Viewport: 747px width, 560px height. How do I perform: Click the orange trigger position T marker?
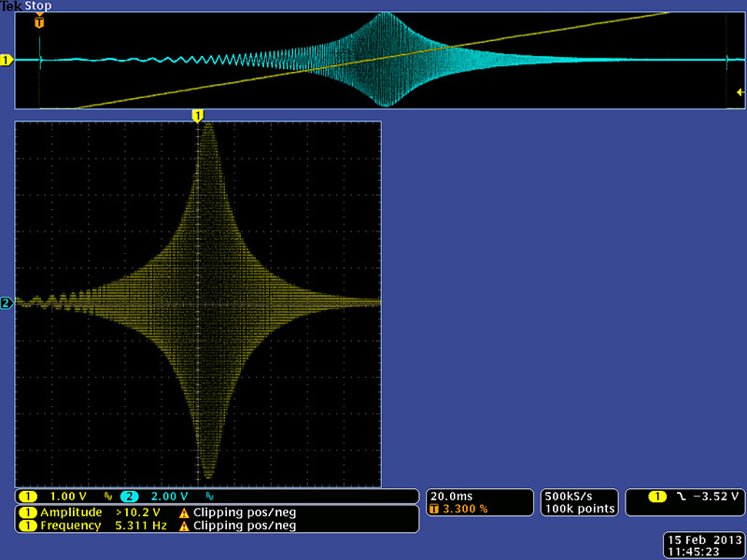(39, 21)
